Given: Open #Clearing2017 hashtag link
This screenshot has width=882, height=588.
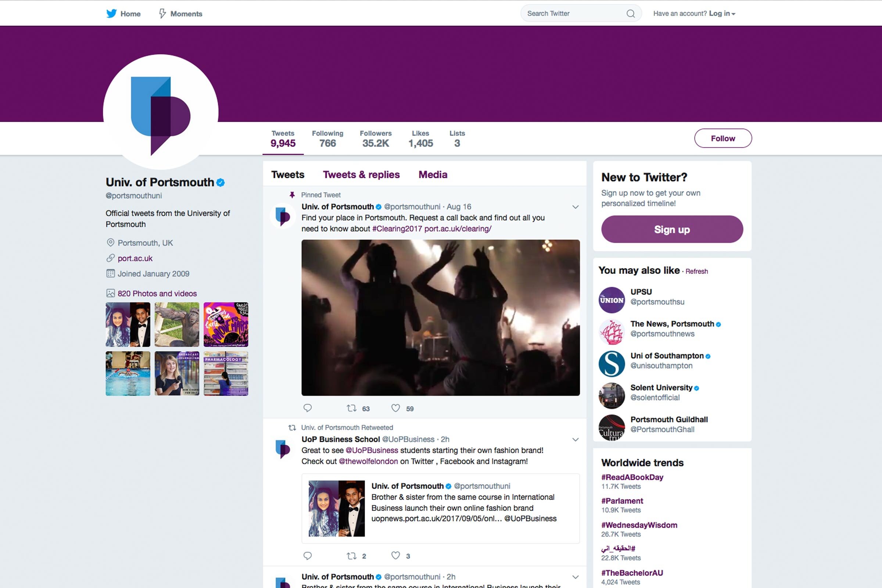Looking at the screenshot, I should pos(397,229).
